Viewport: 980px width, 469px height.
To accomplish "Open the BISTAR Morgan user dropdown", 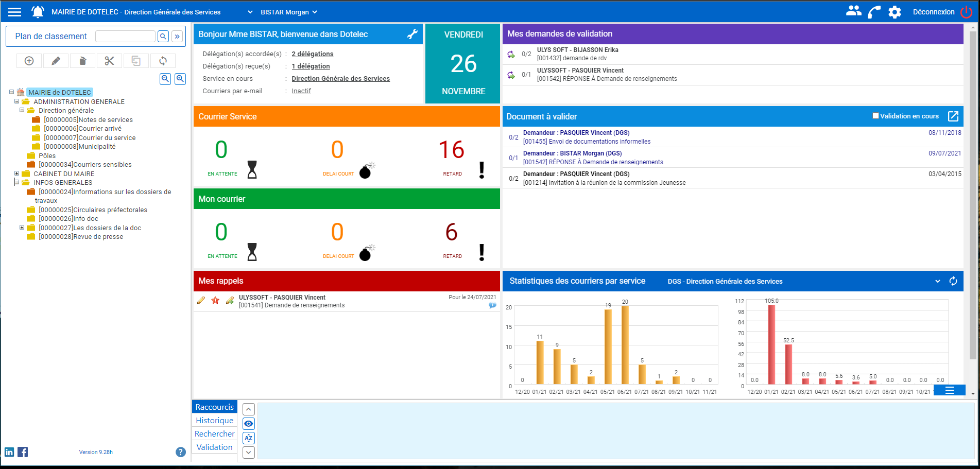I will pos(288,12).
